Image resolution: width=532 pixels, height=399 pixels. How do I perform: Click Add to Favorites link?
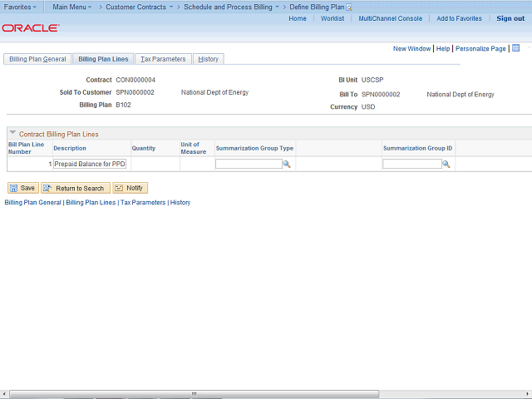(459, 18)
